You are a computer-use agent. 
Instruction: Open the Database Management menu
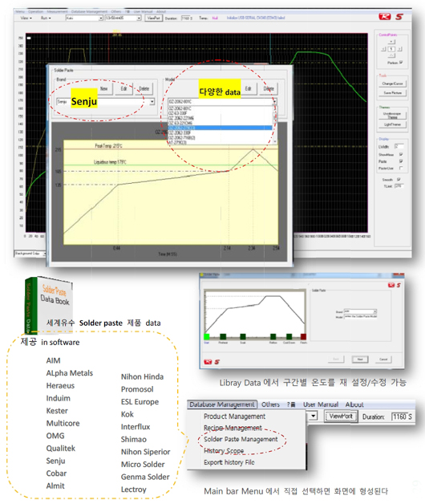pos(222,404)
